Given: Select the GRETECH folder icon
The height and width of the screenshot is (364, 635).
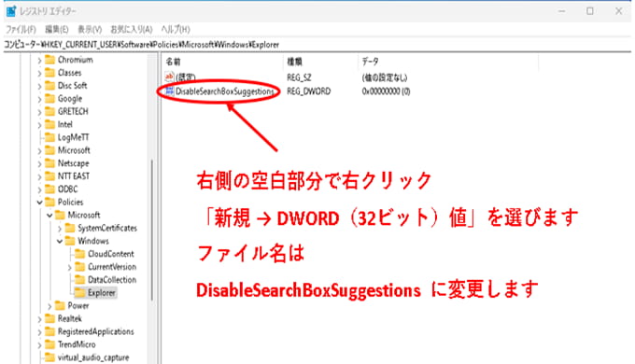Looking at the screenshot, I should [x=49, y=112].
